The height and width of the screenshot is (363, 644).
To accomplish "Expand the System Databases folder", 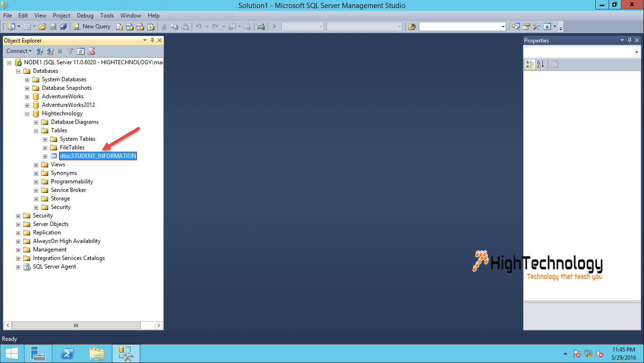I will pyautogui.click(x=27, y=79).
